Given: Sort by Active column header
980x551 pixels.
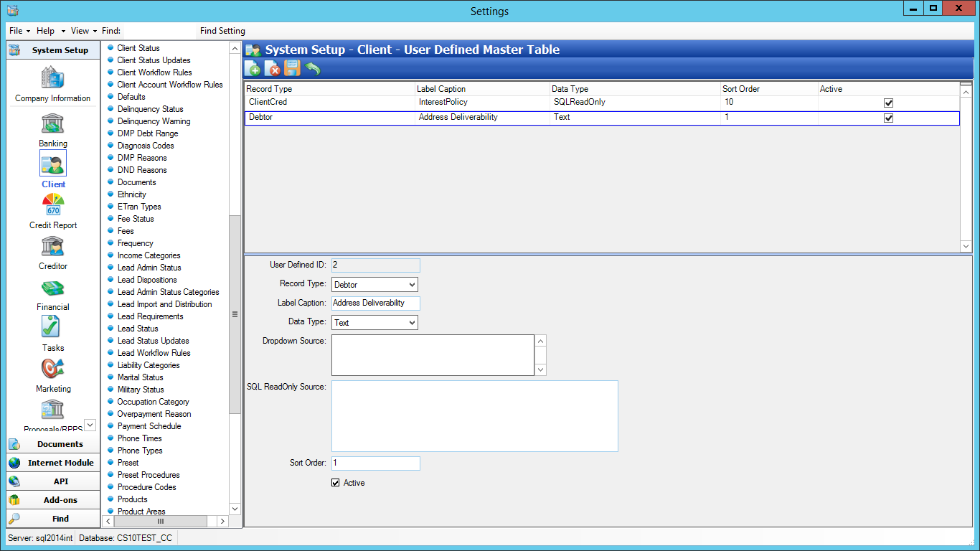Looking at the screenshot, I should pyautogui.click(x=888, y=89).
